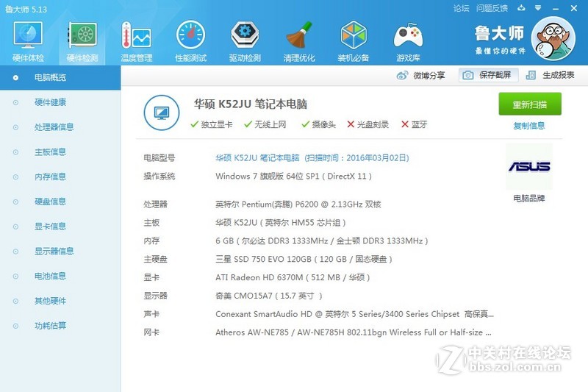Share via 微博分享
The image size is (588, 392).
click(420, 76)
